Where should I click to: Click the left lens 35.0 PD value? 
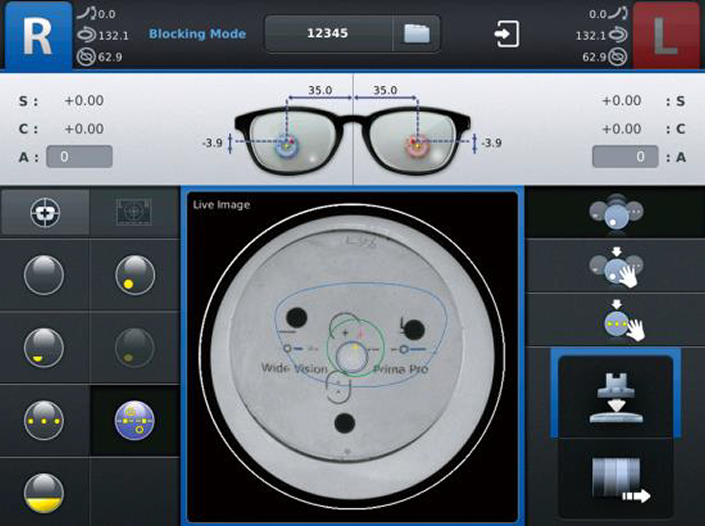(x=385, y=90)
